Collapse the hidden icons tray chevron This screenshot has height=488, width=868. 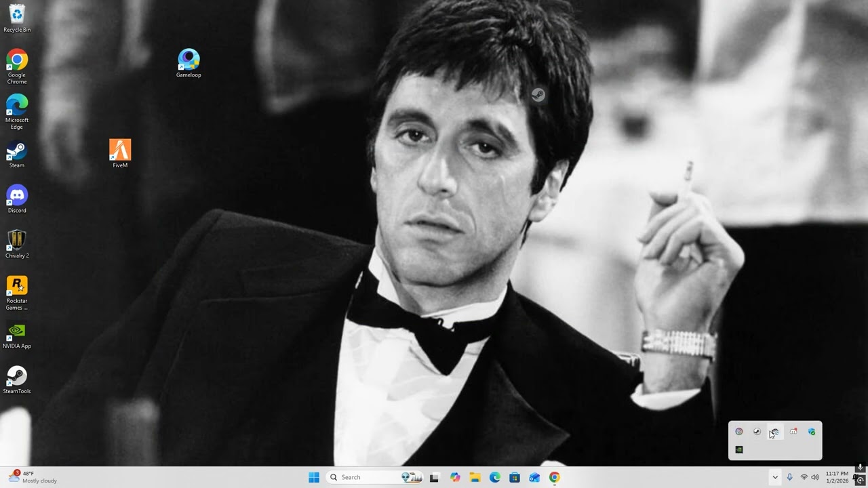774,477
